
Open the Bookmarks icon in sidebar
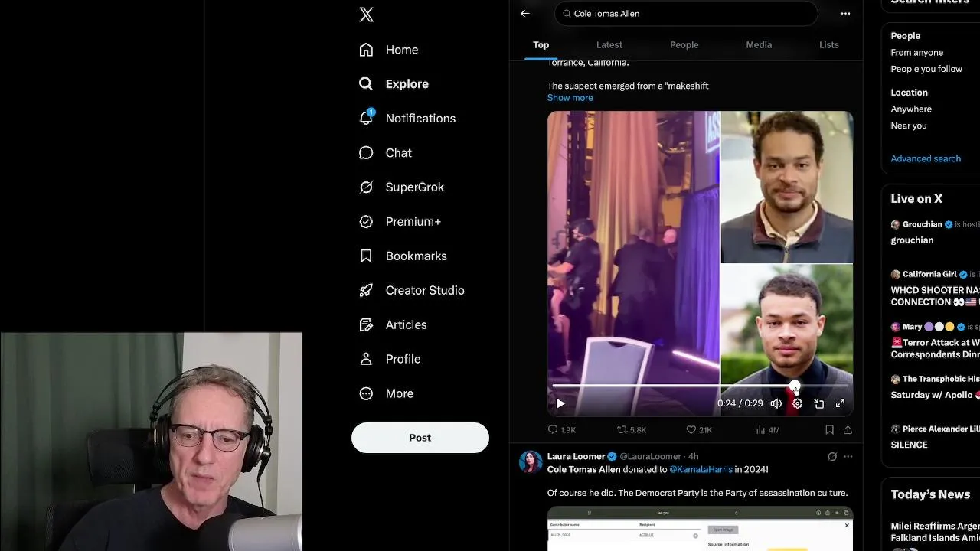click(366, 256)
